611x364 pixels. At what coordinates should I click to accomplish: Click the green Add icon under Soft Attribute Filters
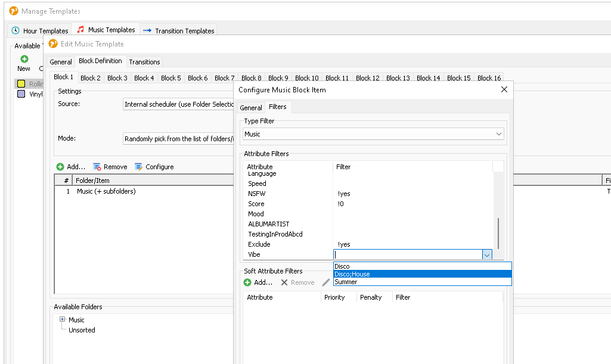point(247,282)
